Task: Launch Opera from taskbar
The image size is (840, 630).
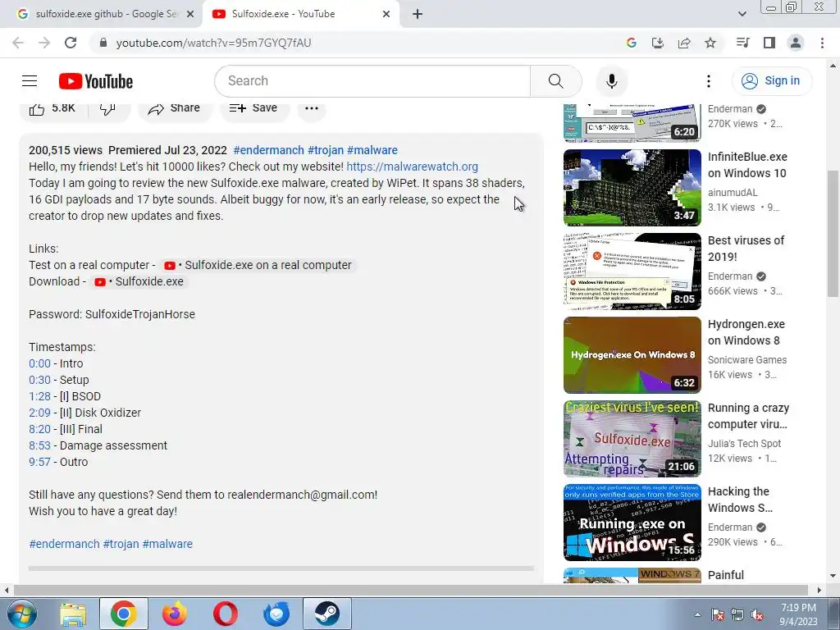Action: (226, 614)
